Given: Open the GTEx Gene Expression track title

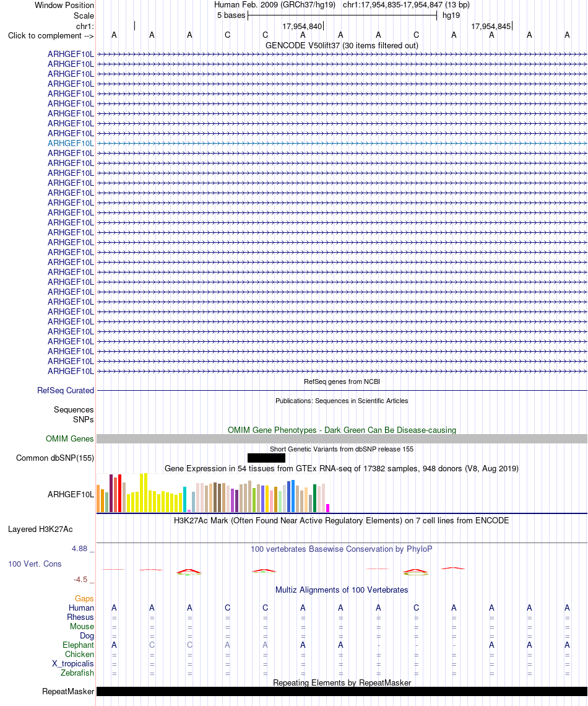Looking at the screenshot, I should pyautogui.click(x=342, y=469).
